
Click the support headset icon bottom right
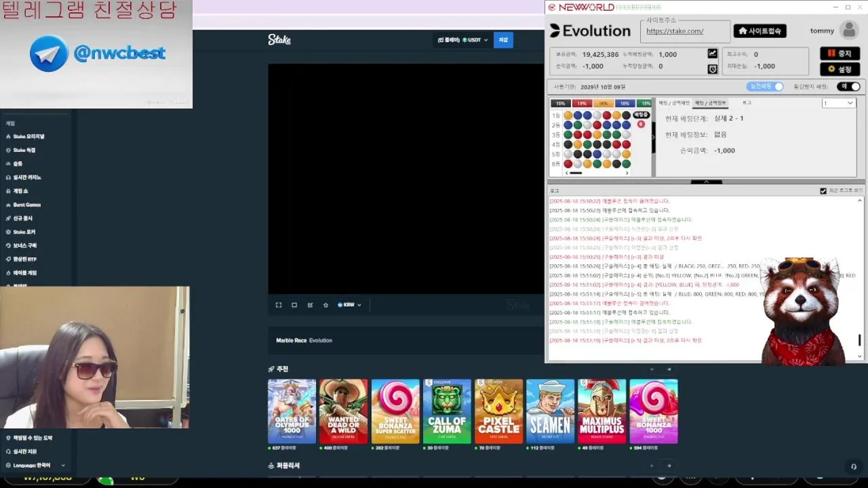(x=854, y=466)
